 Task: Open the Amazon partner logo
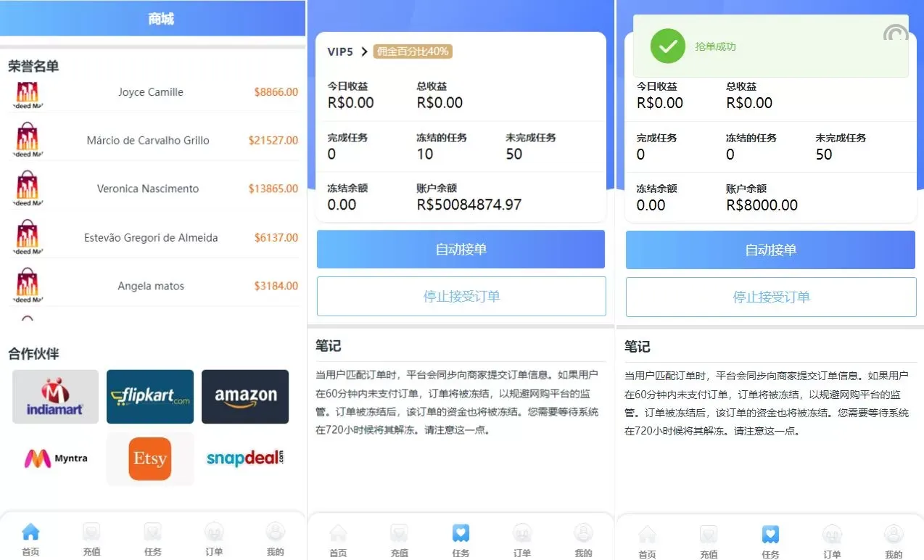(245, 397)
